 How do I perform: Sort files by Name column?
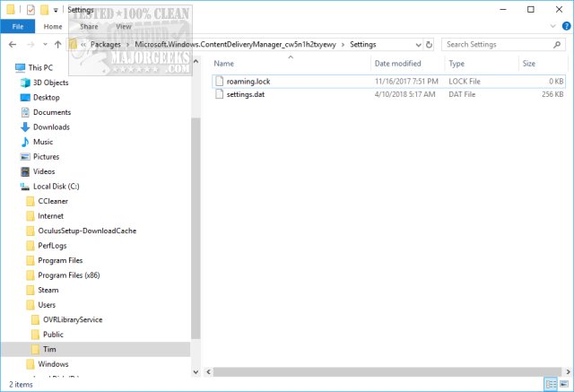click(223, 64)
